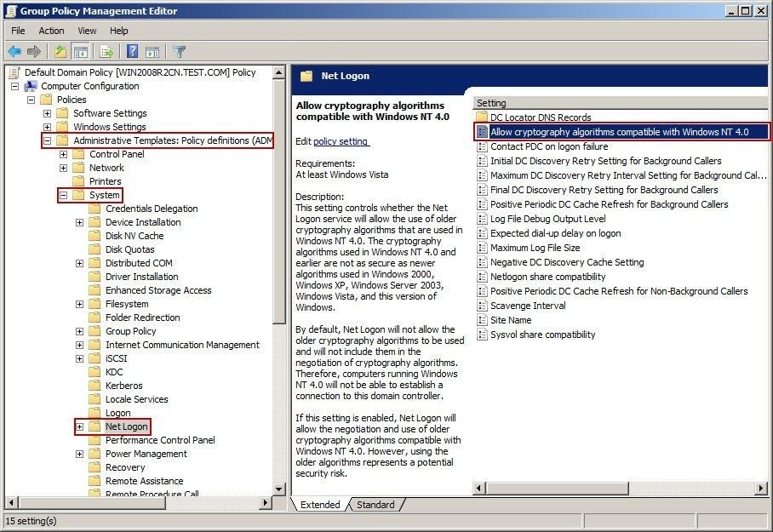Click the Computer Configuration node icon
773x532 pixels.
click(31, 86)
